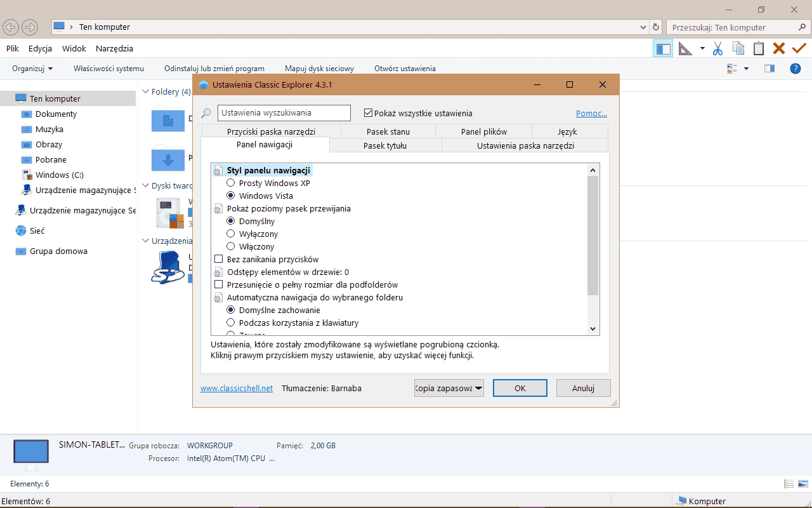812x508 pixels.
Task: Switch to Ustawienia paska narzędzi tab
Action: coord(525,145)
